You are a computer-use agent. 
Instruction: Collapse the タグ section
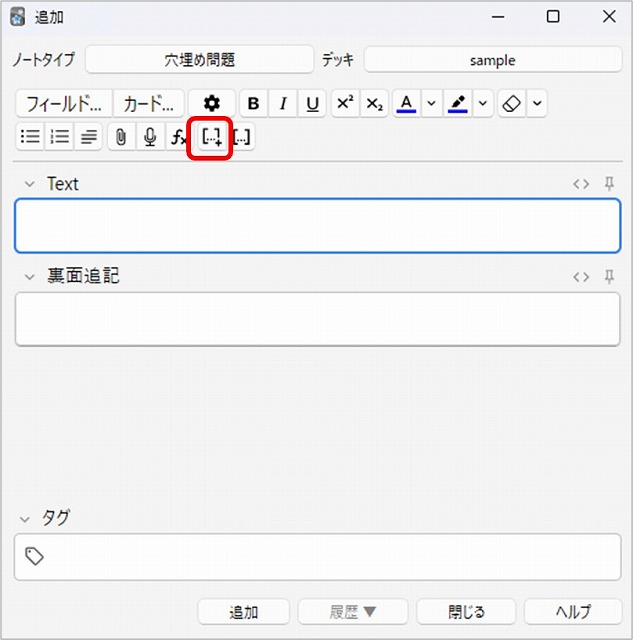(x=24, y=520)
